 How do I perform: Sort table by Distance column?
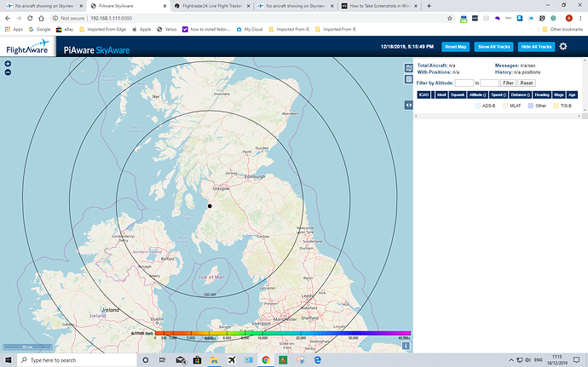pyautogui.click(x=521, y=95)
